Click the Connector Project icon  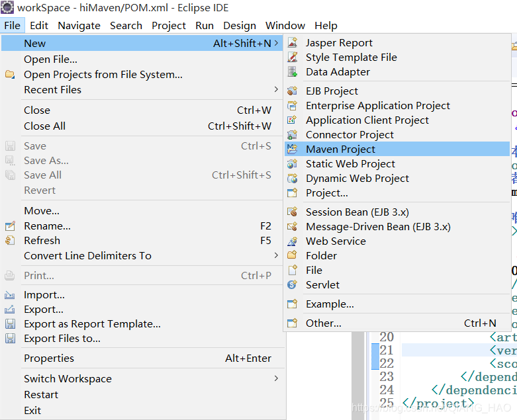point(293,134)
